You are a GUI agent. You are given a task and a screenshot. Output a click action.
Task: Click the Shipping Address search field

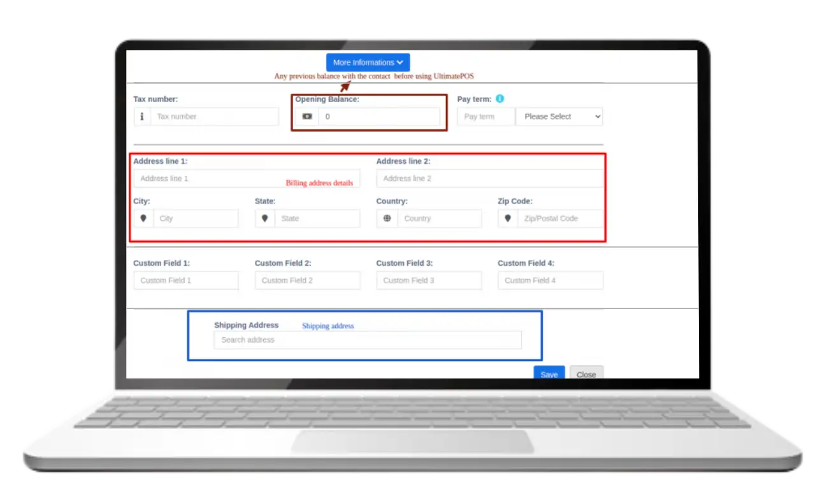click(368, 340)
